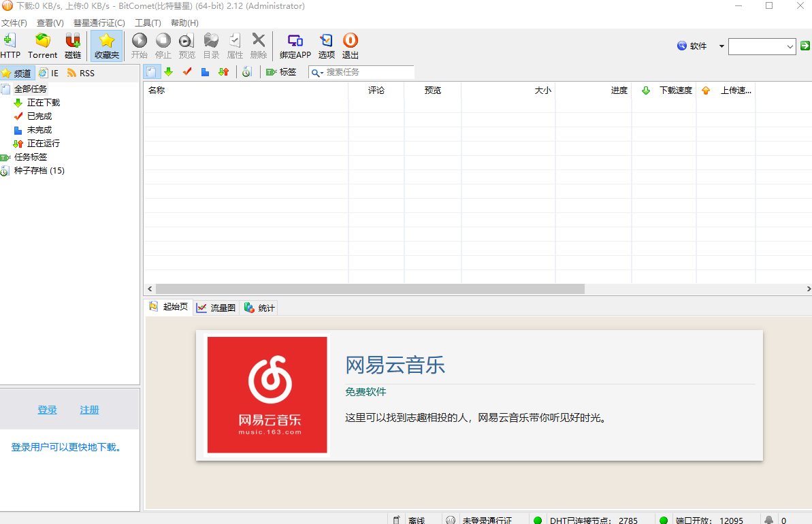Image resolution: width=812 pixels, height=524 pixels.
Task: Click the 注册 register link
Action: point(90,410)
